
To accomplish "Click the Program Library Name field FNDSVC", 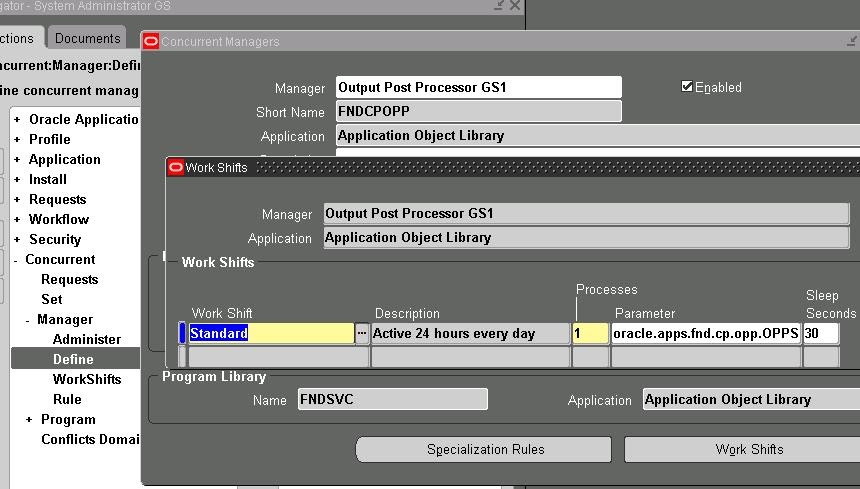I will point(393,399).
